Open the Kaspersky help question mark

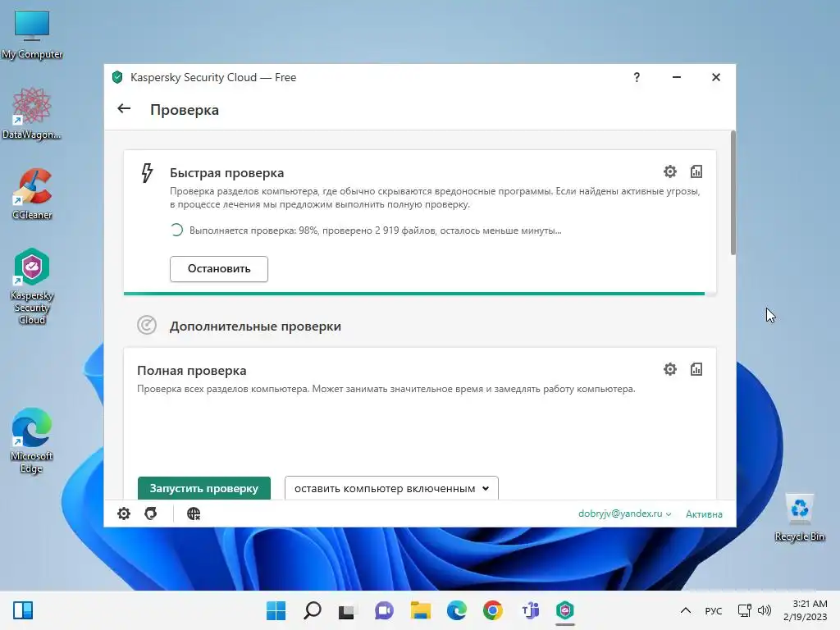coord(637,77)
